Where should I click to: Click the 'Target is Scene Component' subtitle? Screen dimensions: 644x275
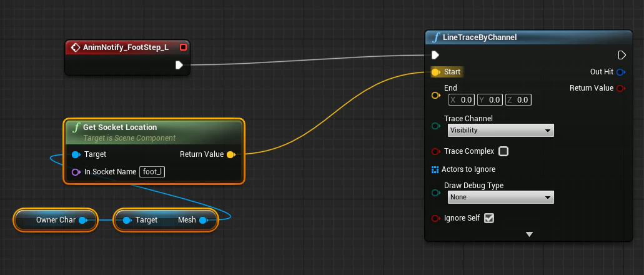[129, 138]
